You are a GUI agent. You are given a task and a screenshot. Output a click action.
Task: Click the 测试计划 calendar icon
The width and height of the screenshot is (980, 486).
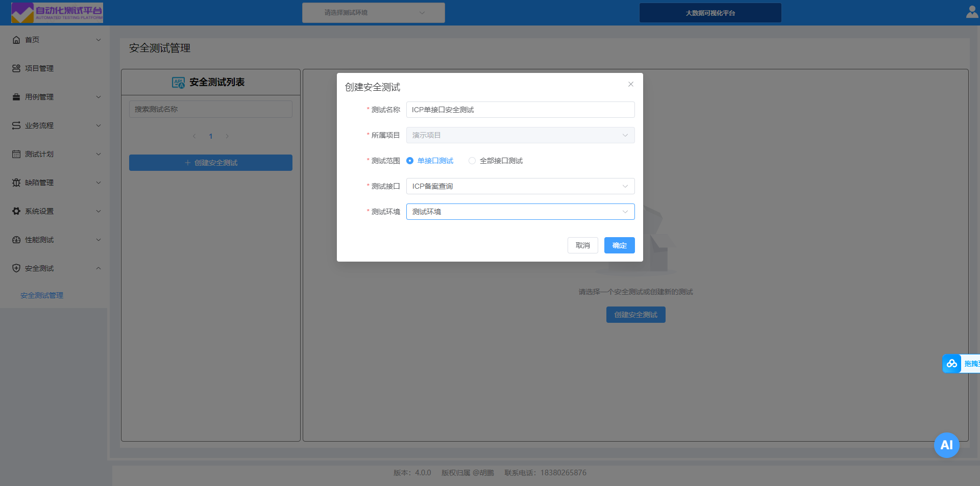[16, 154]
